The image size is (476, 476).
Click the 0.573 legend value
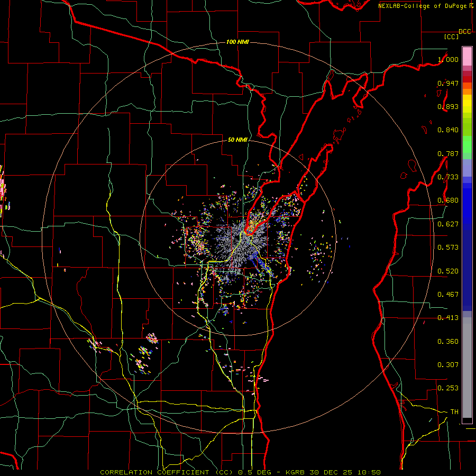coord(448,248)
